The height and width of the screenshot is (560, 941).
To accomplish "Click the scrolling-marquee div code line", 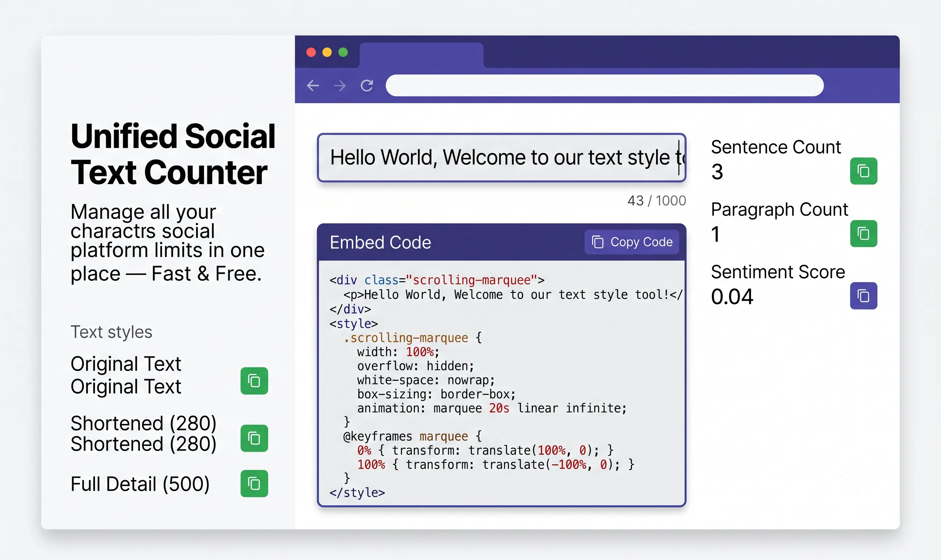I will pos(437,280).
